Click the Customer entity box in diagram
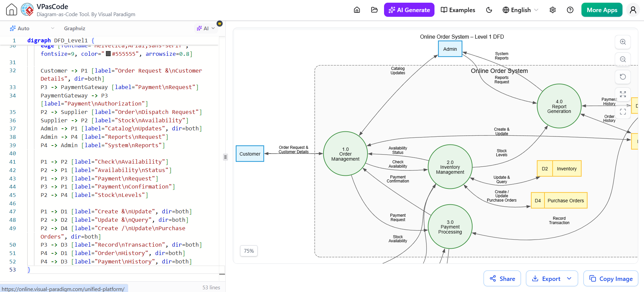Screen dimensions: 644x292 pyautogui.click(x=250, y=154)
